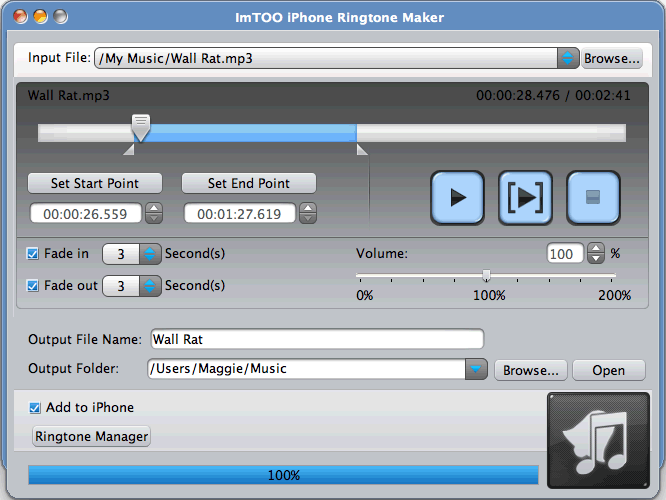Open Fade out seconds dropdown

click(x=150, y=286)
